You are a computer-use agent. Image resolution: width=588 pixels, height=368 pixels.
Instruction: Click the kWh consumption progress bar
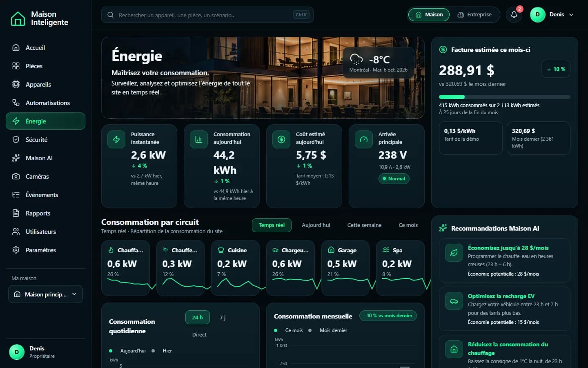point(504,97)
